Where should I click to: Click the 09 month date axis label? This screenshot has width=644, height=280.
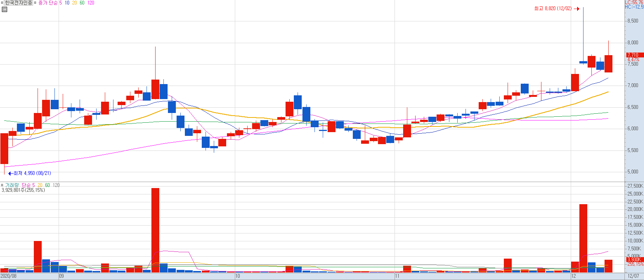62,276
